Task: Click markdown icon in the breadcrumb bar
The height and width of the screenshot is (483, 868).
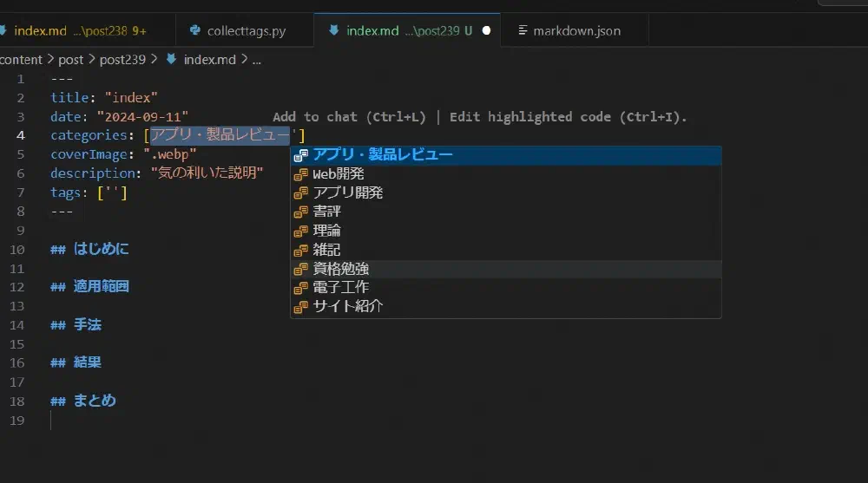Action: click(x=172, y=59)
